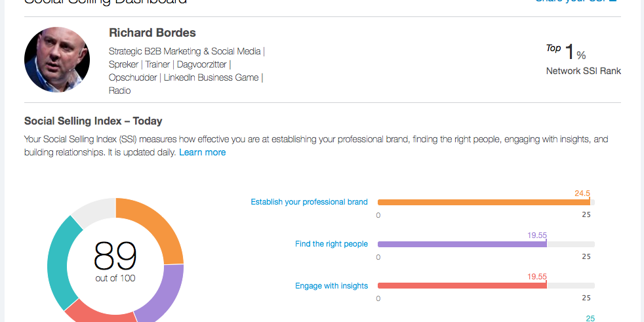Click the Richard Bordes name heading

coord(152,33)
